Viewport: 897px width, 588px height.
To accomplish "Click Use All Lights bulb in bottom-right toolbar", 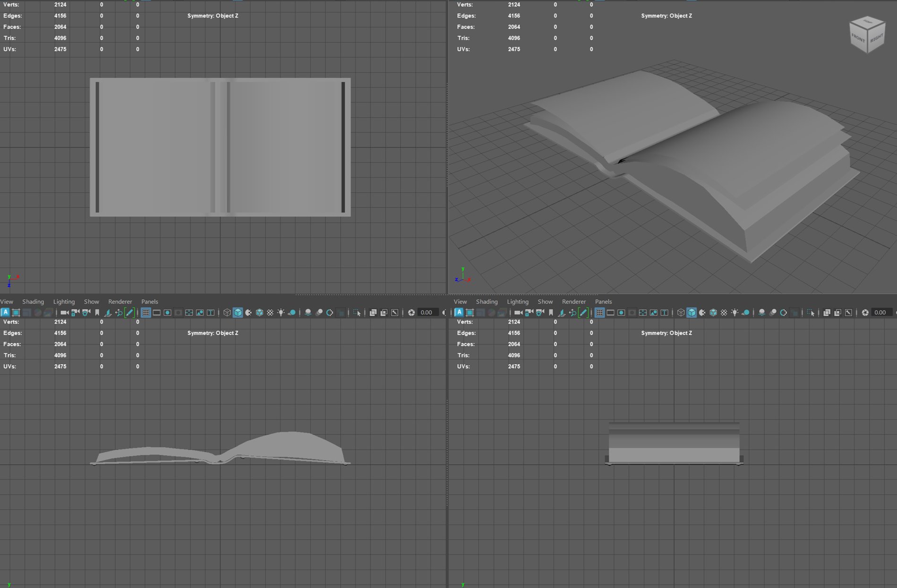I will coord(735,313).
